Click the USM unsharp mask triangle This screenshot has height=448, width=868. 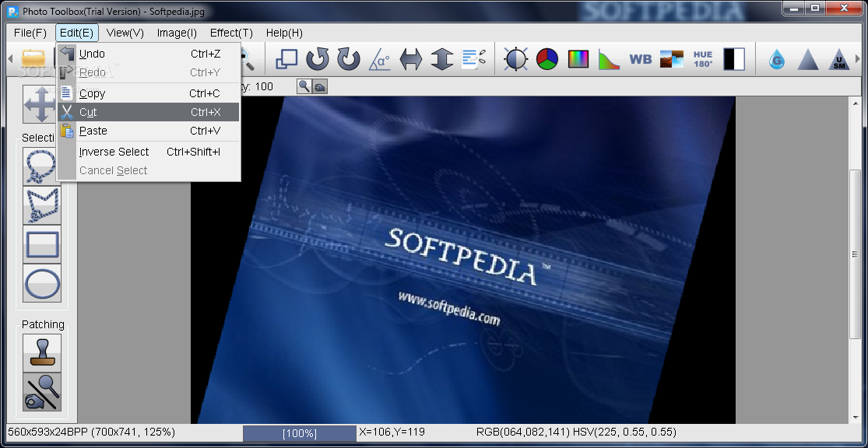839,59
